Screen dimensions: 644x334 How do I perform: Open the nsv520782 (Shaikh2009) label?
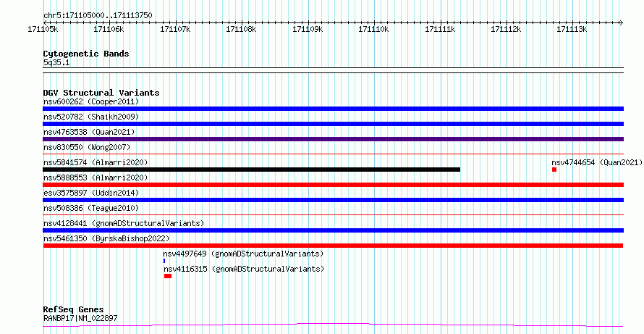91,117
